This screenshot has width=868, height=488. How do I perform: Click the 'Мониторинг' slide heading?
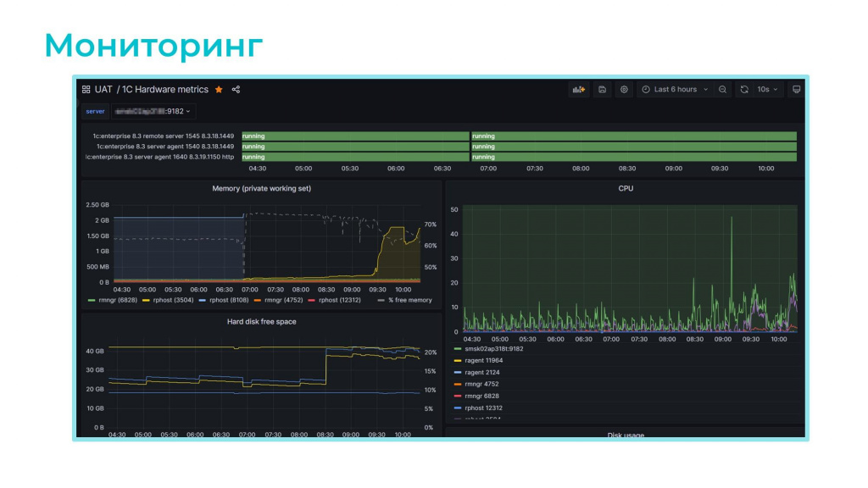click(153, 46)
